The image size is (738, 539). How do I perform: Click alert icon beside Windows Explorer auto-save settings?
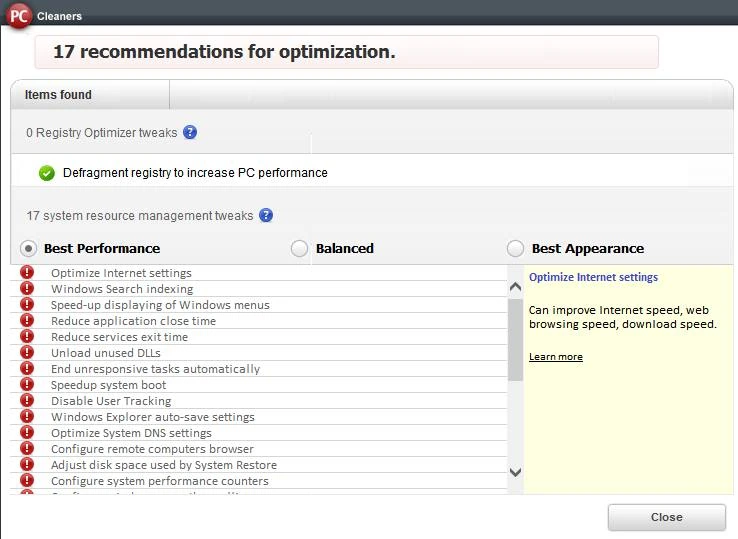[27, 416]
